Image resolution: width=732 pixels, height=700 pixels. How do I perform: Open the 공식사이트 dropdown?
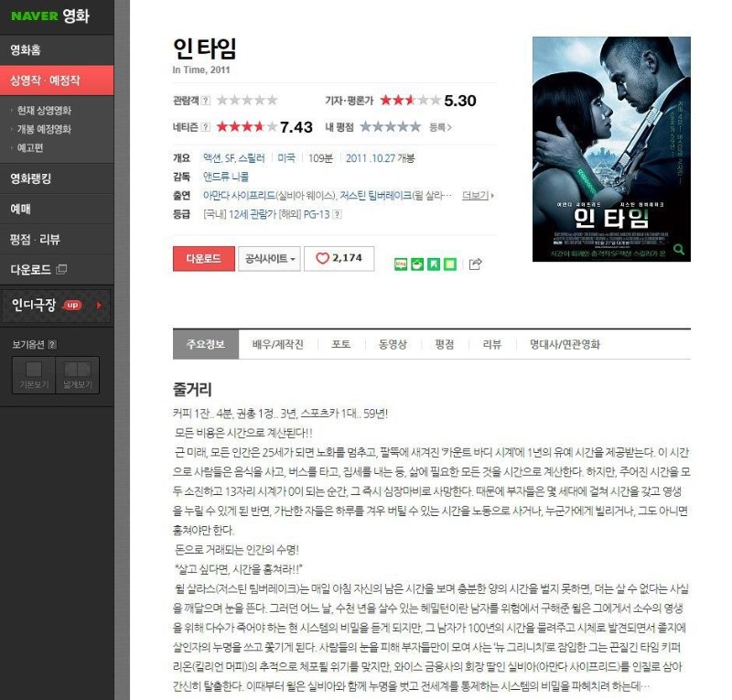[270, 258]
